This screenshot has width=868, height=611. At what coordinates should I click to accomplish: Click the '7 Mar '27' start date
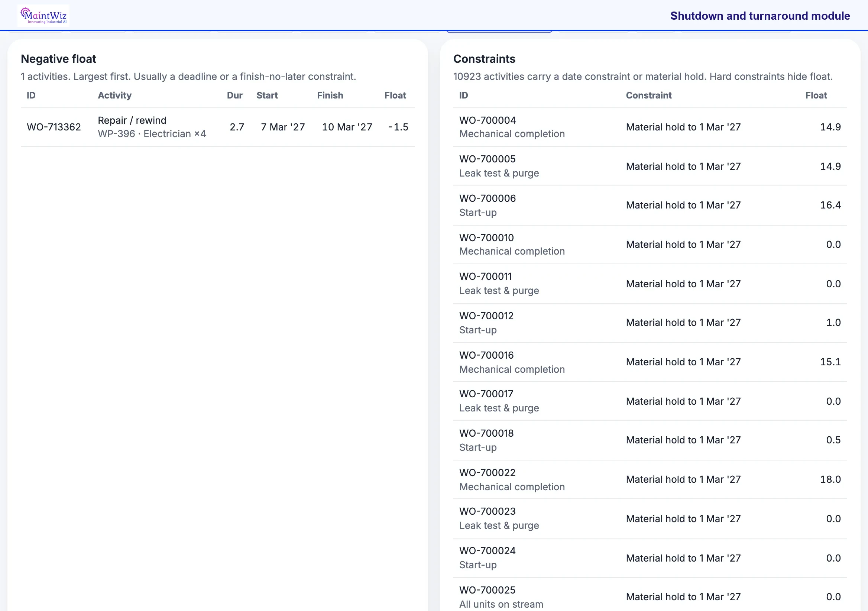click(x=283, y=127)
